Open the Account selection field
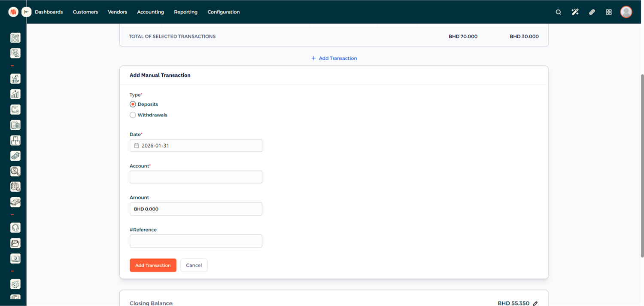 point(196,177)
